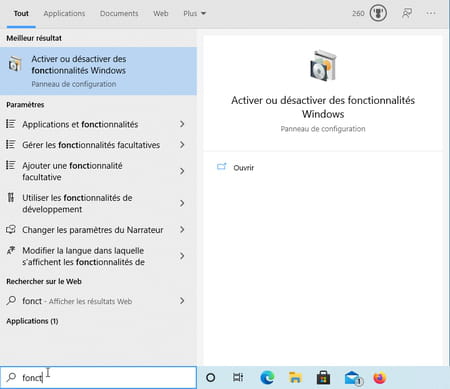
Task: Expand Changer les paramètres du Narrateur chevron
Action: pos(182,230)
